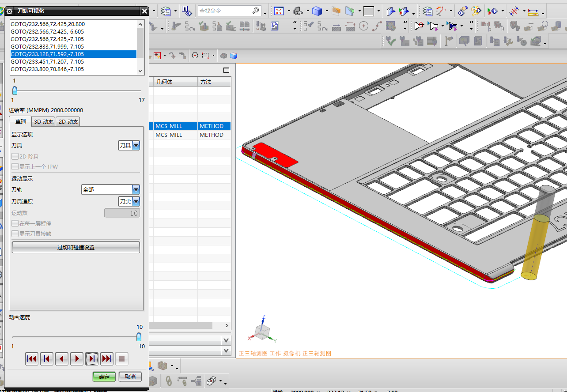Click the step forward playback button

pos(92,359)
